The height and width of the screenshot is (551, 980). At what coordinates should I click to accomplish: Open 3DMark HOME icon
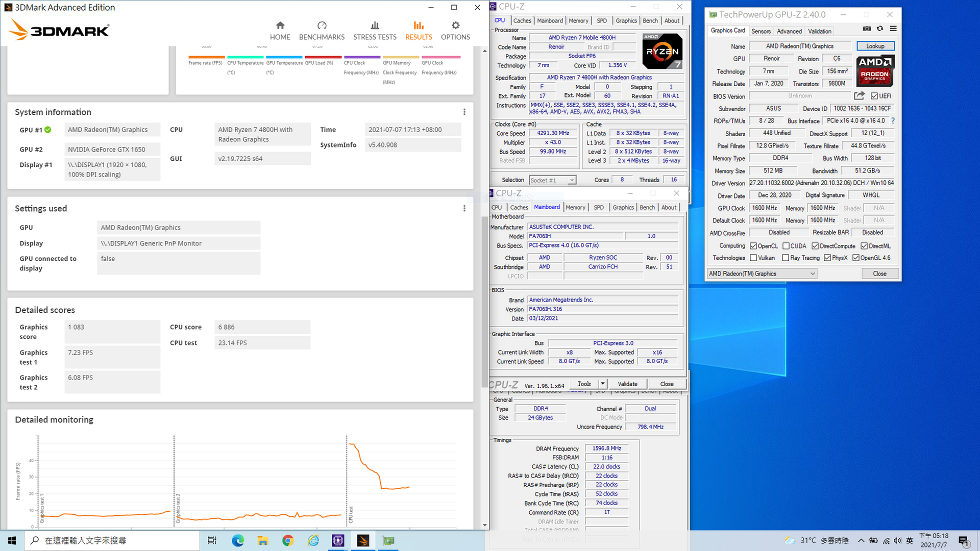click(280, 26)
